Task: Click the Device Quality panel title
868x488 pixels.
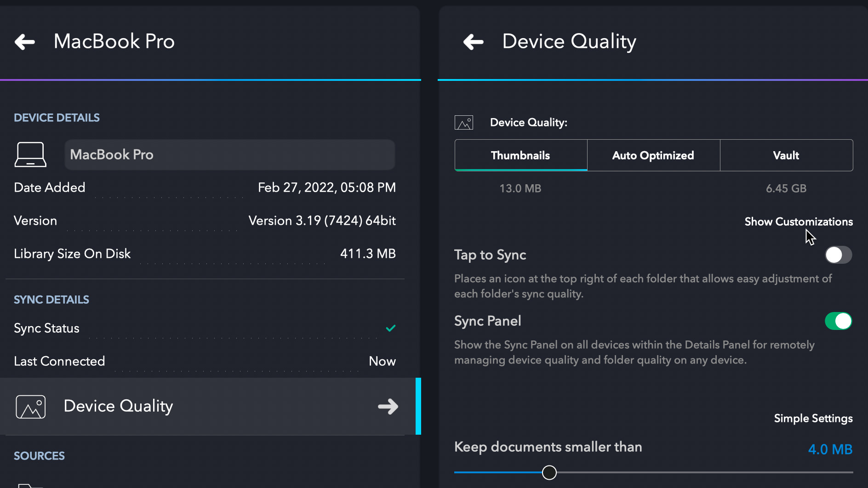Action: point(569,42)
